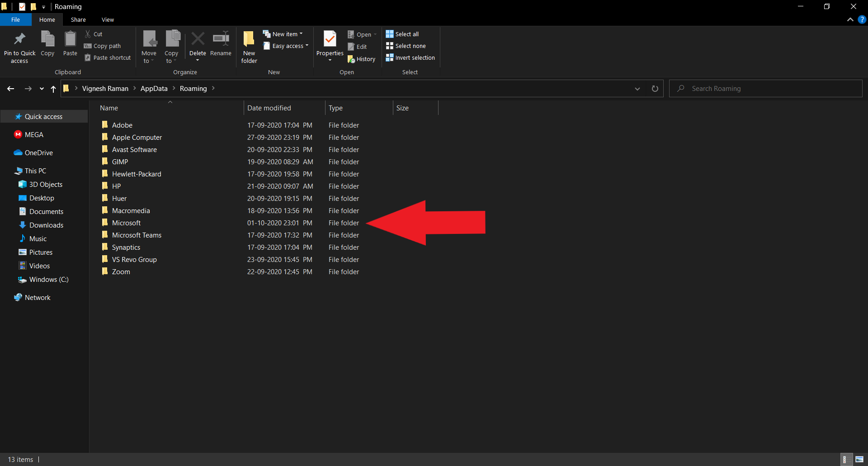Switch to the Share ribbon tab
Viewport: 868px width, 466px height.
(78, 19)
